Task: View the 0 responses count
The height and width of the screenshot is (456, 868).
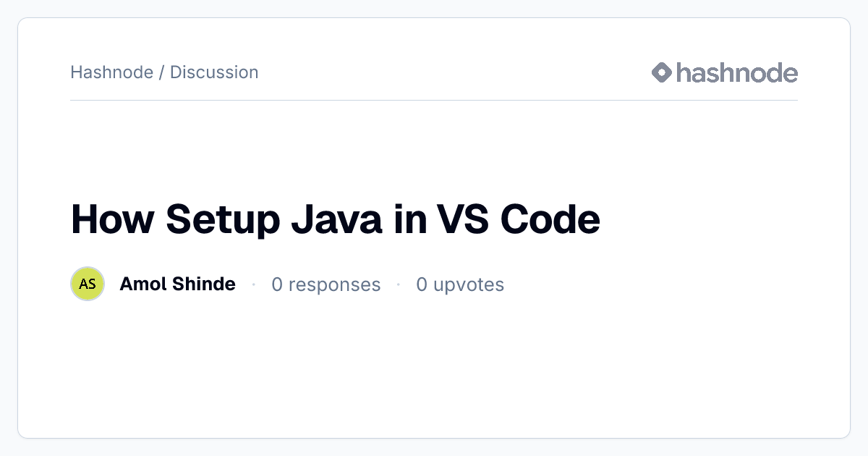Action: [x=325, y=284]
